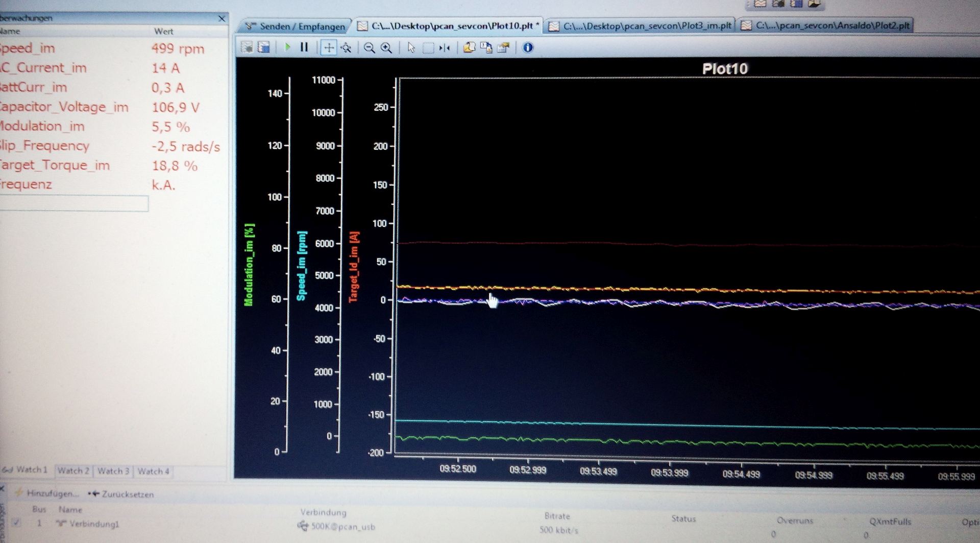Viewport: 980px width, 543px height.
Task: Pause the plot recording
Action: [x=304, y=48]
